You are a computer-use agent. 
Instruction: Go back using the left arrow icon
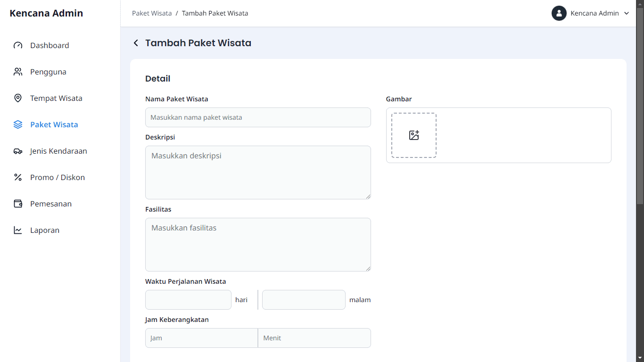(x=136, y=43)
